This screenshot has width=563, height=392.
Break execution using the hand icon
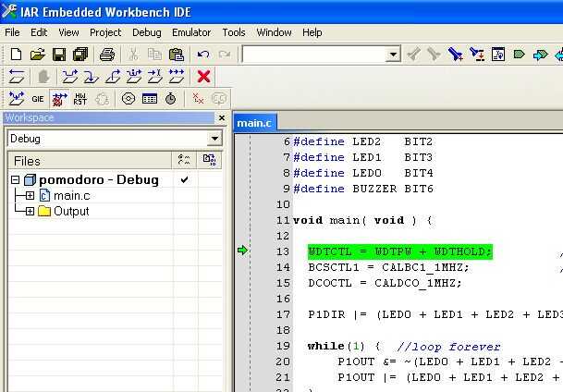43,77
